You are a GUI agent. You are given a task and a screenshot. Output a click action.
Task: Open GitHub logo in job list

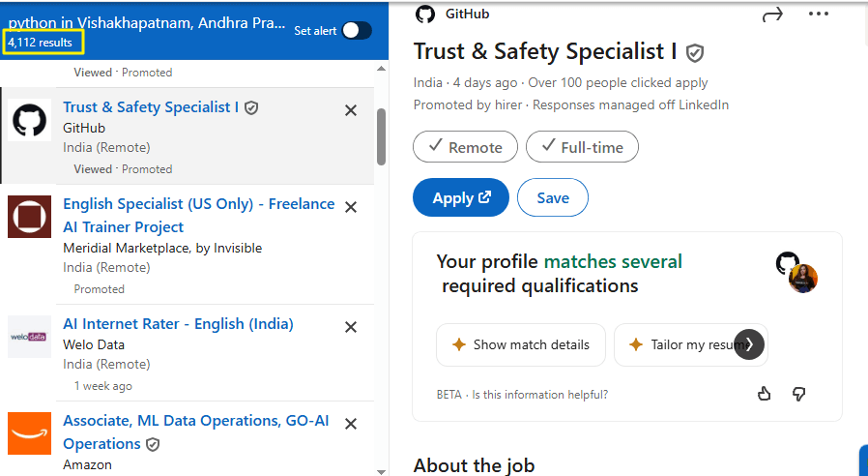coord(29,120)
